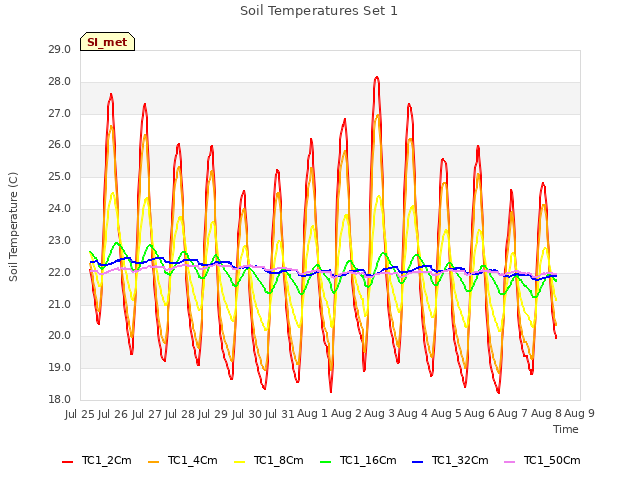Click the Aug 1 x-axis tick label
The height and width of the screenshot is (480, 640).
click(313, 413)
